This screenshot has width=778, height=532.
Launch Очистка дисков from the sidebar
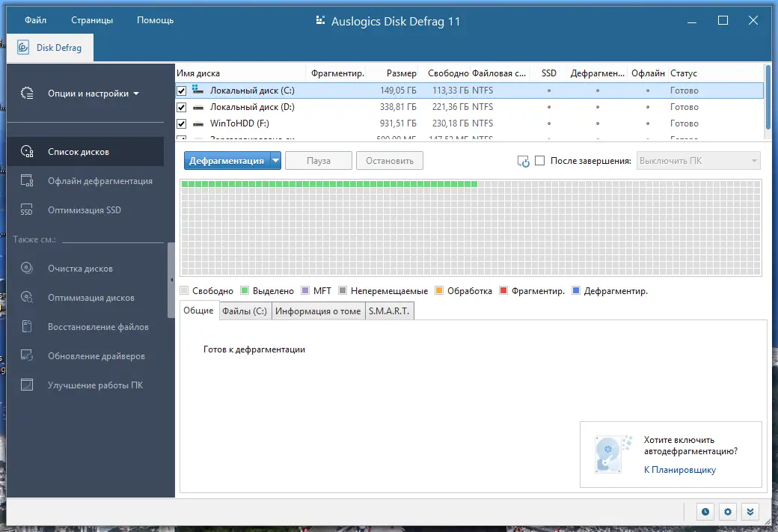[x=25, y=268]
